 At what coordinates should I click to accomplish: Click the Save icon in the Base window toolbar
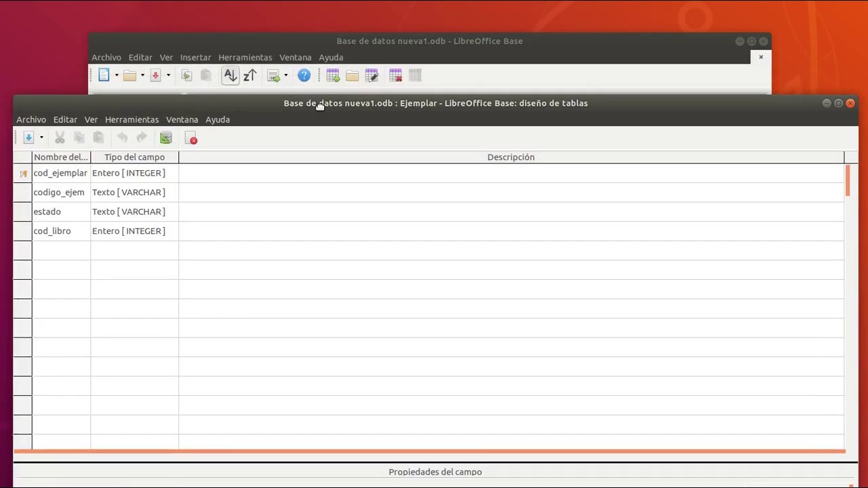click(x=155, y=75)
